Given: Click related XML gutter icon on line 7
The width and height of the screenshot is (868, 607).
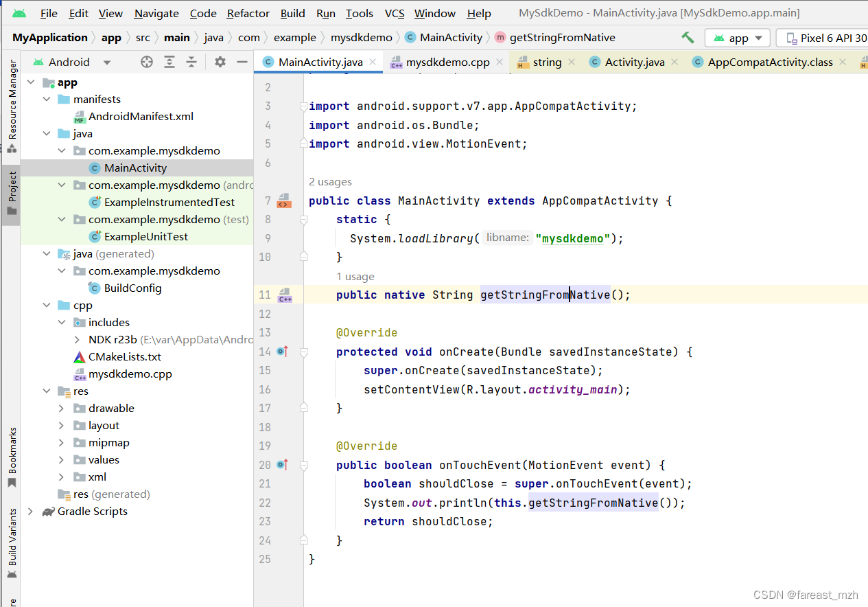Looking at the screenshot, I should coord(284,201).
